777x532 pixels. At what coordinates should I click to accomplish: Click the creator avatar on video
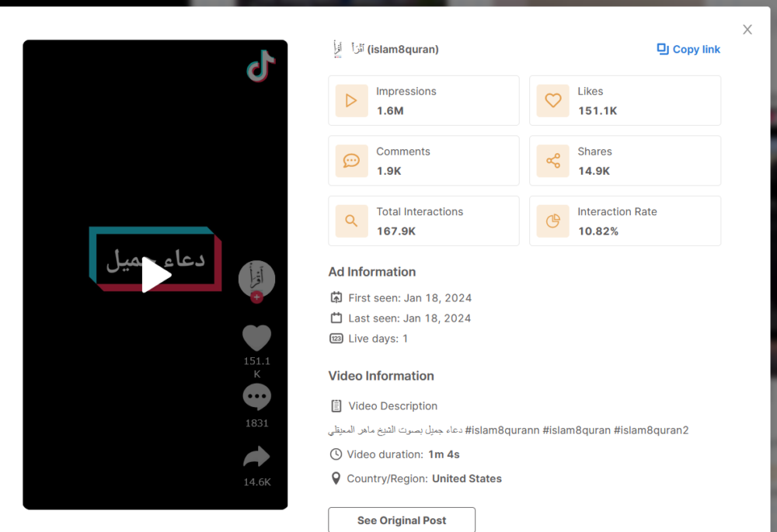tap(256, 278)
